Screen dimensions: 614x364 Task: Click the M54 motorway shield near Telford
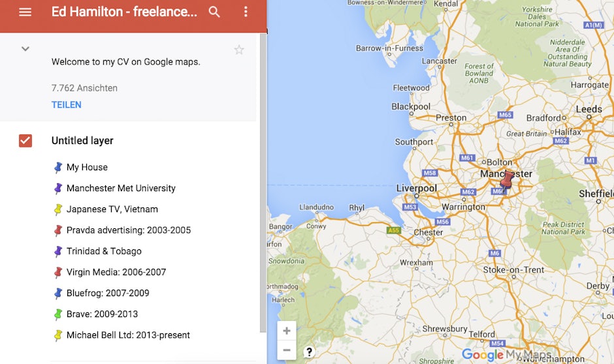[497, 343]
